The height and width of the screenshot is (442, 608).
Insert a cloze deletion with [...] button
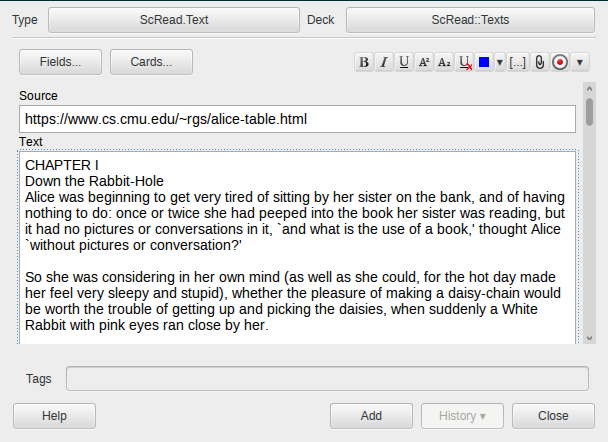coord(518,62)
